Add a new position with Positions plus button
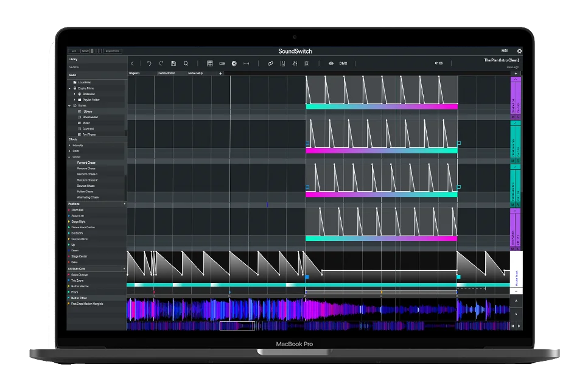This screenshot has height=384, width=588. coord(124,204)
